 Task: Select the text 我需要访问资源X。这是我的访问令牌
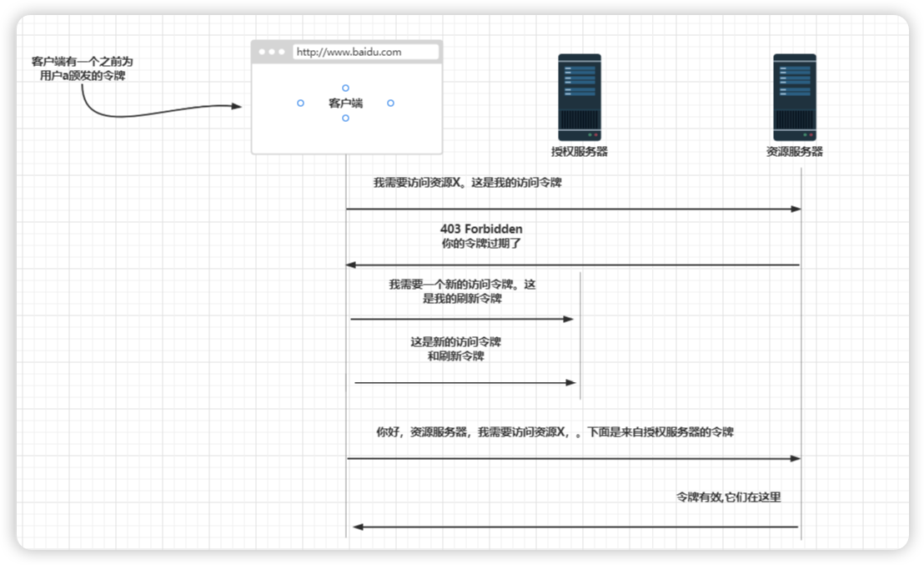click(x=467, y=183)
